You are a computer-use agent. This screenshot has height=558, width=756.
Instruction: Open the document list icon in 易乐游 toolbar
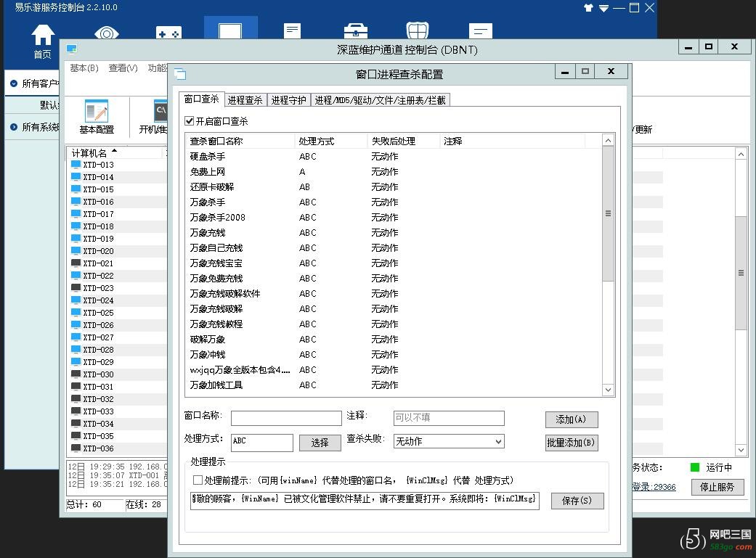292,31
